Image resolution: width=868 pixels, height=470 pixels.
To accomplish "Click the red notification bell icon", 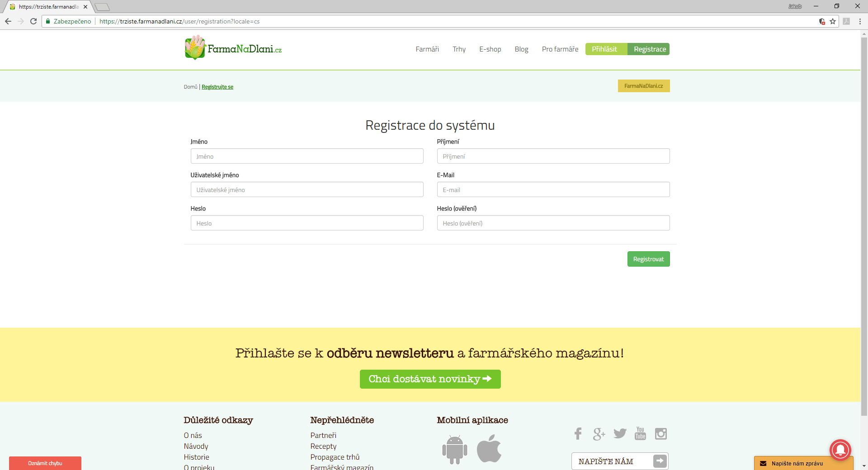I will click(840, 450).
